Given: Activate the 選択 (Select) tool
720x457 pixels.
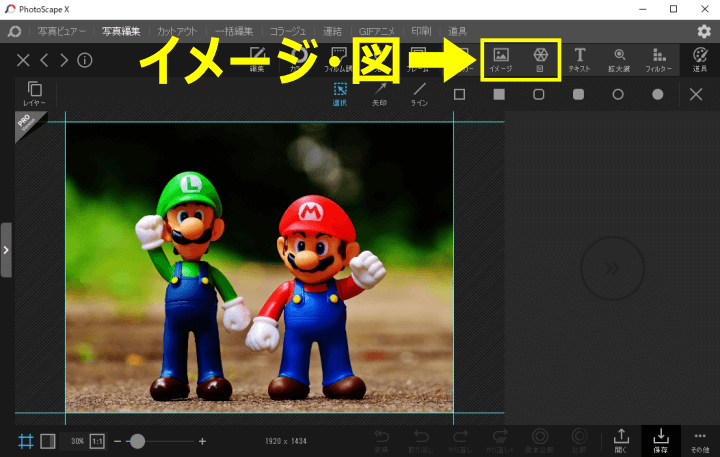Looking at the screenshot, I should pyautogui.click(x=340, y=94).
